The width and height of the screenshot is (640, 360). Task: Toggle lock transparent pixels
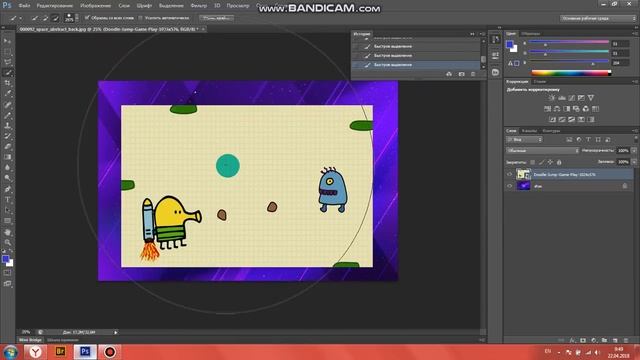(533, 162)
